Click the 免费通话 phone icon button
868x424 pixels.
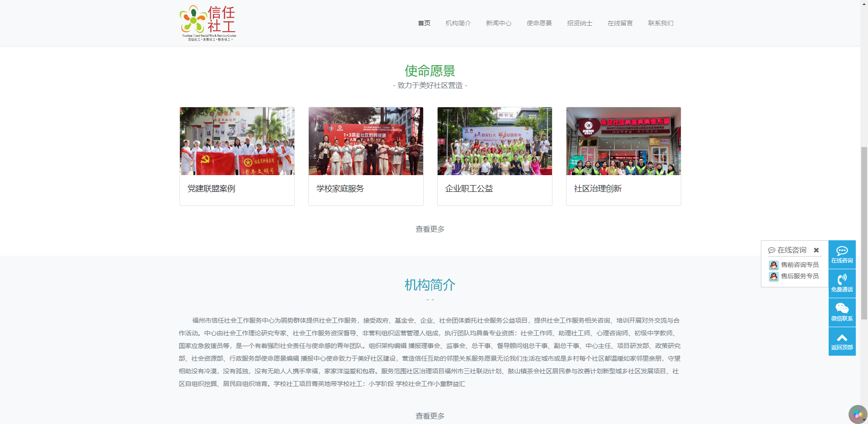coord(842,284)
